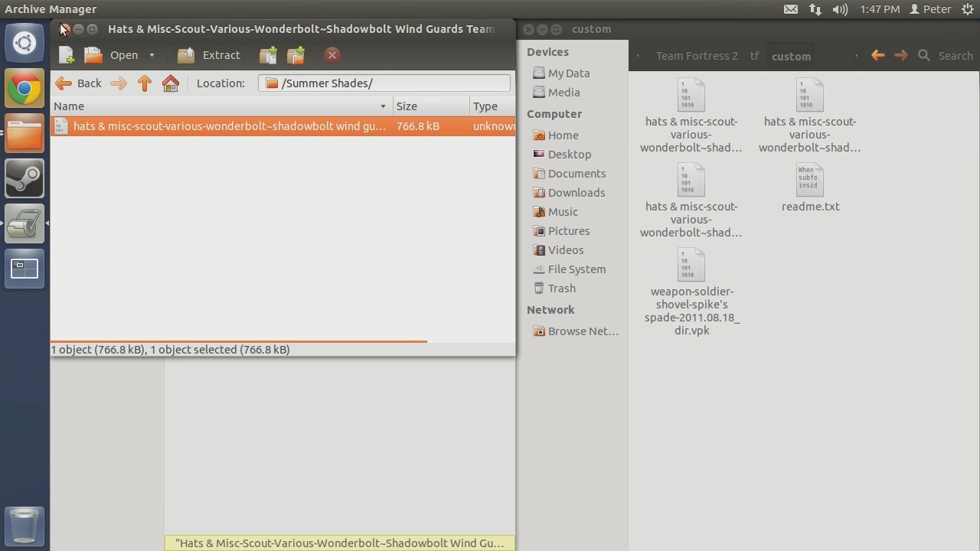
Task: Click the Extract button
Action: 209,55
